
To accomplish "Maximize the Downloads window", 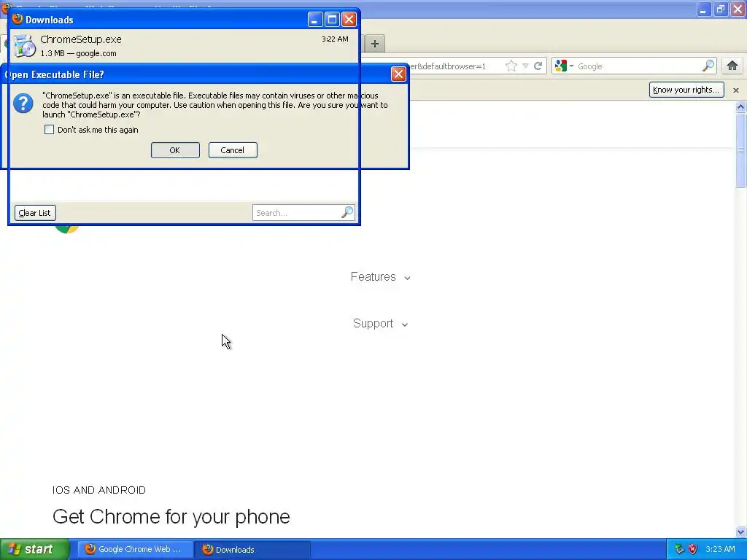I will point(332,20).
